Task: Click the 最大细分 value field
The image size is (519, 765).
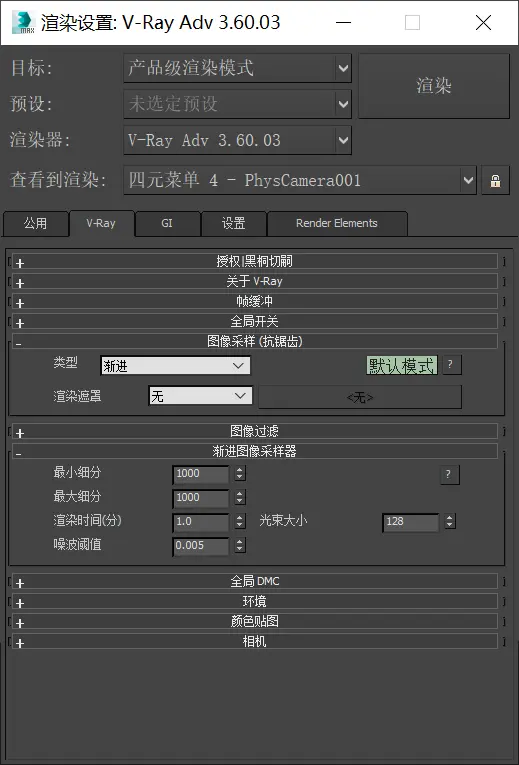Action: click(201, 498)
